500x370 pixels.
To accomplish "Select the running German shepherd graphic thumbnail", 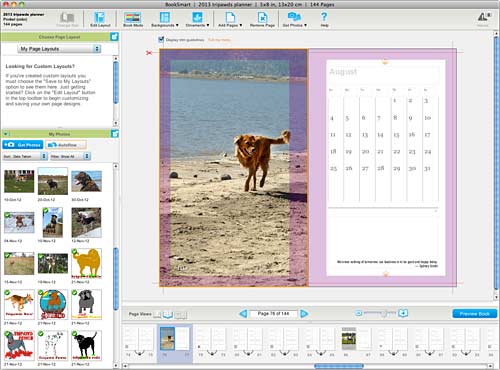I will (19, 304).
